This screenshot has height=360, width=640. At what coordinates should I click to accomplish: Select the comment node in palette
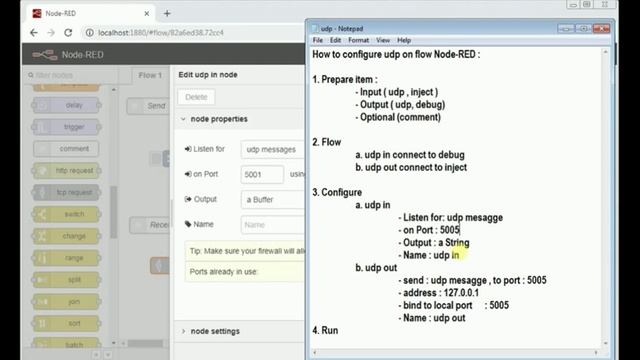pos(66,149)
